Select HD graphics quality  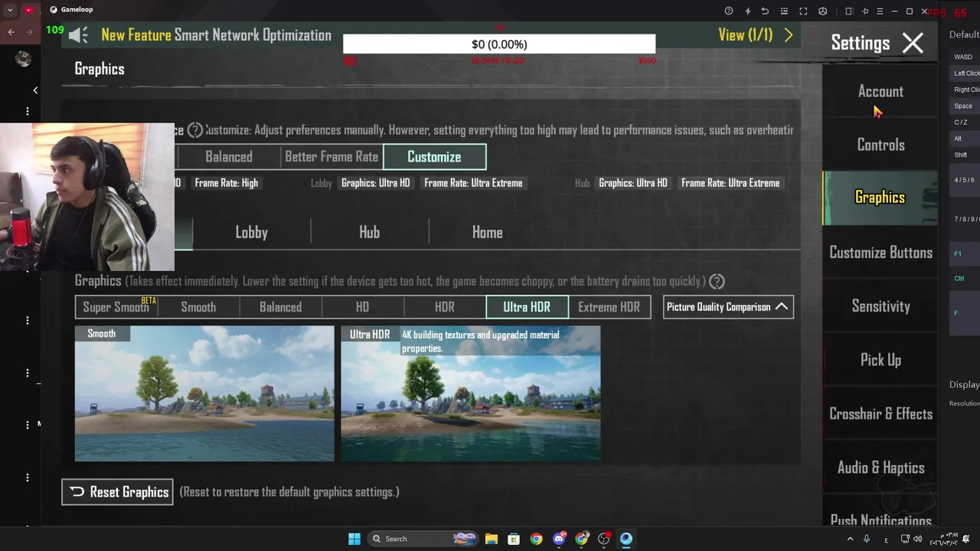(x=362, y=307)
